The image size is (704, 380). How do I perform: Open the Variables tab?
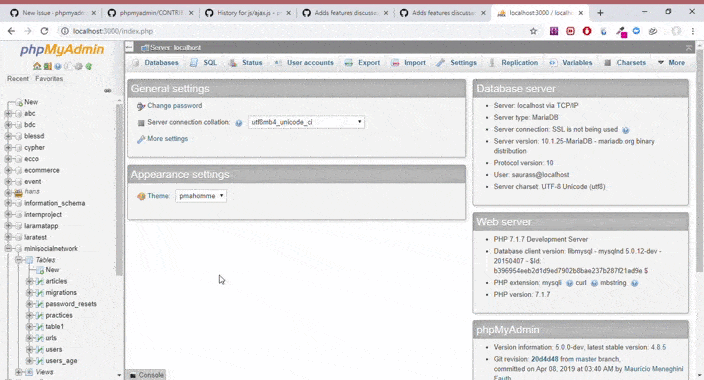571,63
